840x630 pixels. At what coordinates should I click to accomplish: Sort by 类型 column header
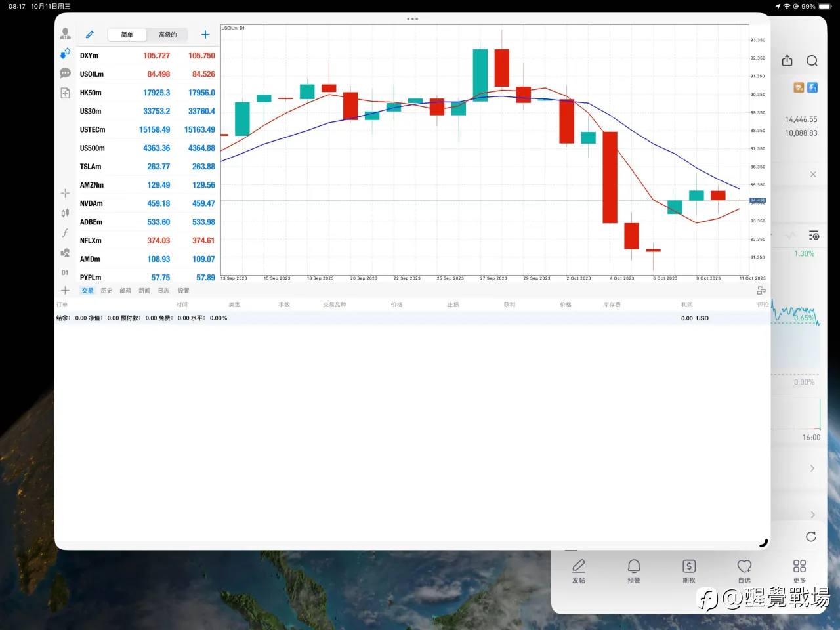234,304
